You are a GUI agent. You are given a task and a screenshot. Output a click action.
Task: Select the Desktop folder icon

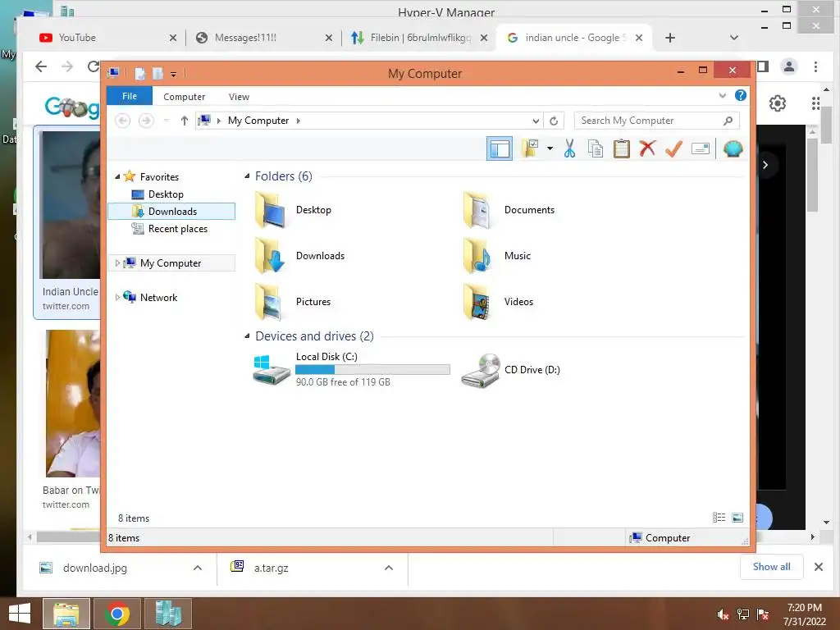point(270,210)
